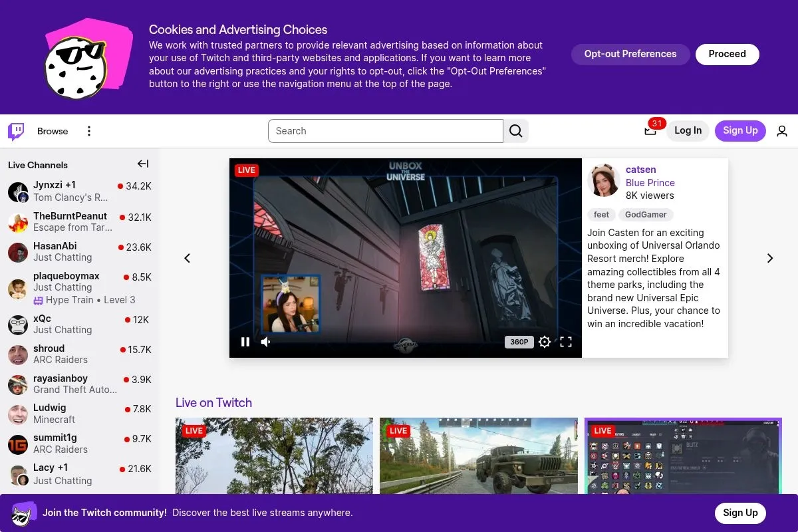Open the player settings gear
This screenshot has width=798, height=532.
point(545,342)
